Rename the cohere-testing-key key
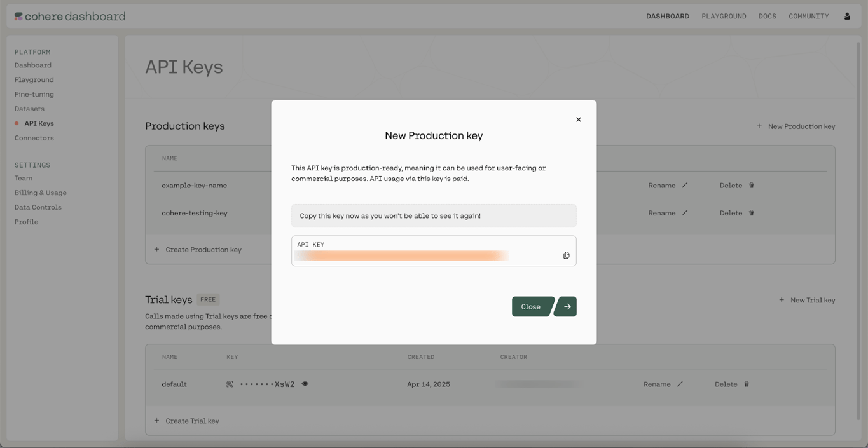The image size is (868, 448). [x=668, y=214]
